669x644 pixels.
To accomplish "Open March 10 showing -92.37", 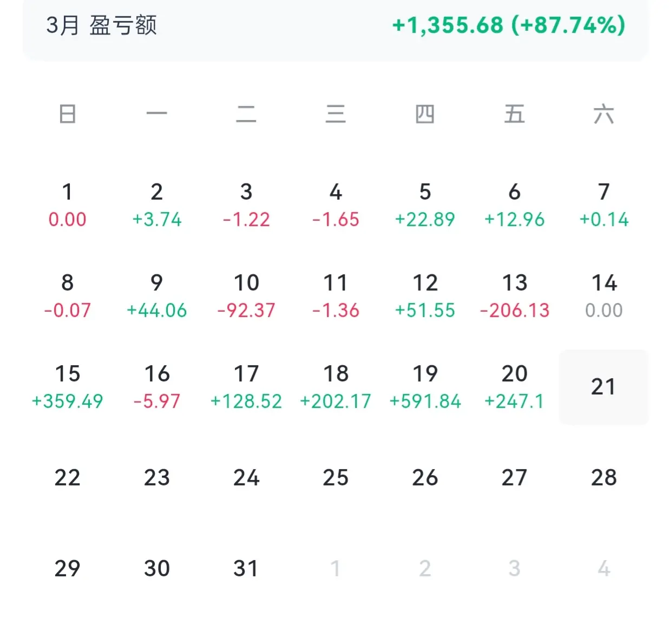I will [x=246, y=295].
